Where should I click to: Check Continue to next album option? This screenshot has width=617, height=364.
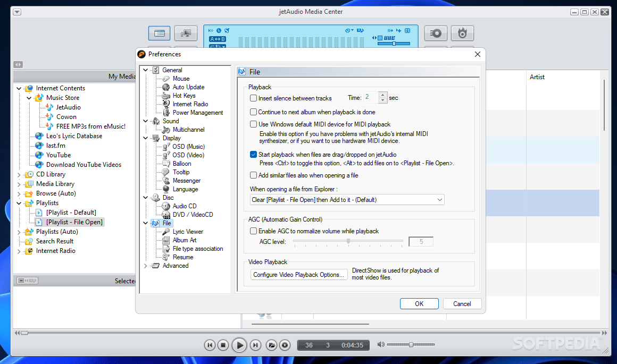click(253, 112)
